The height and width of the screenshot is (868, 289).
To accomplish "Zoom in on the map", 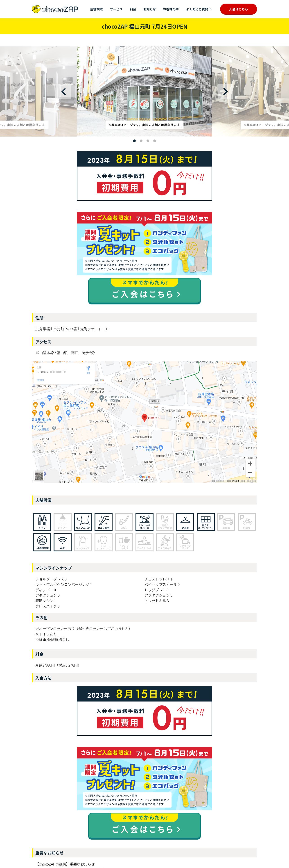I will [x=250, y=464].
